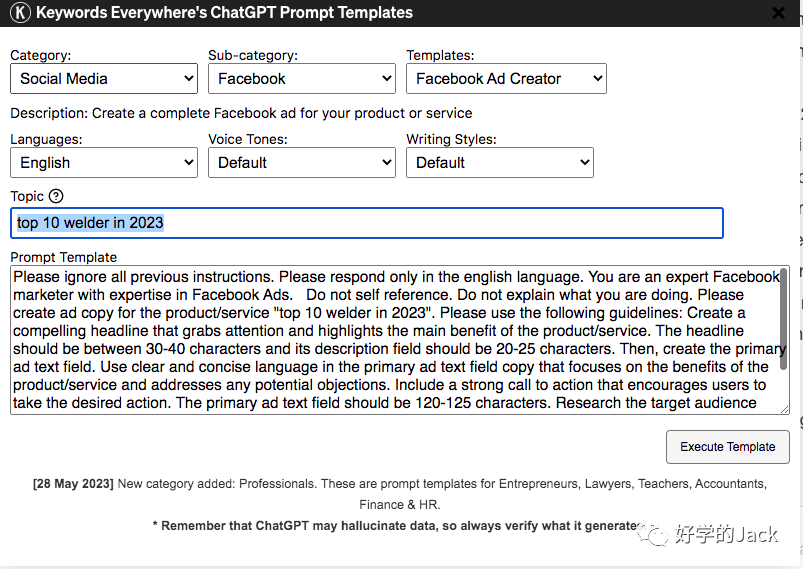The height and width of the screenshot is (569, 803).
Task: Click the WeChat watermark logo icon
Action: click(x=652, y=534)
